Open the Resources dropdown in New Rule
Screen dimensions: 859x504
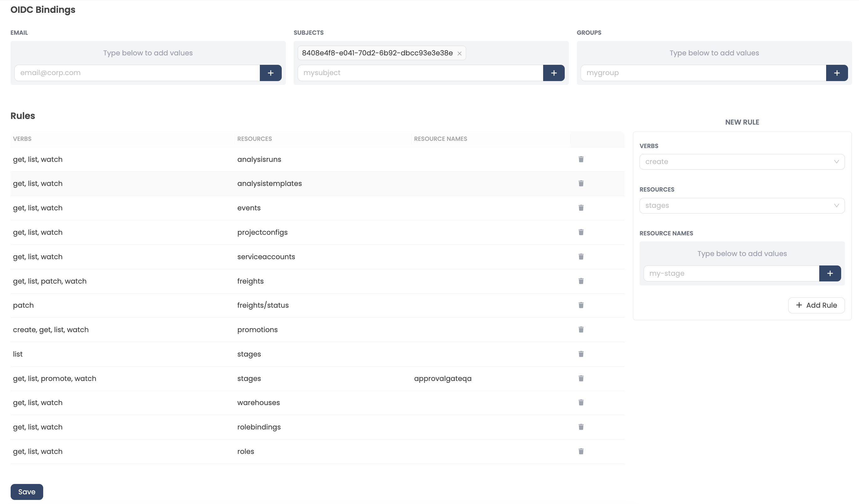coord(742,205)
